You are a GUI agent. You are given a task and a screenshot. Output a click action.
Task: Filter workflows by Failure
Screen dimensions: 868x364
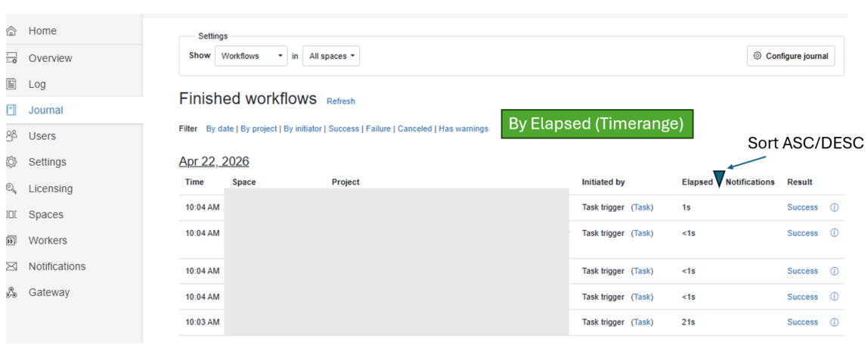378,129
